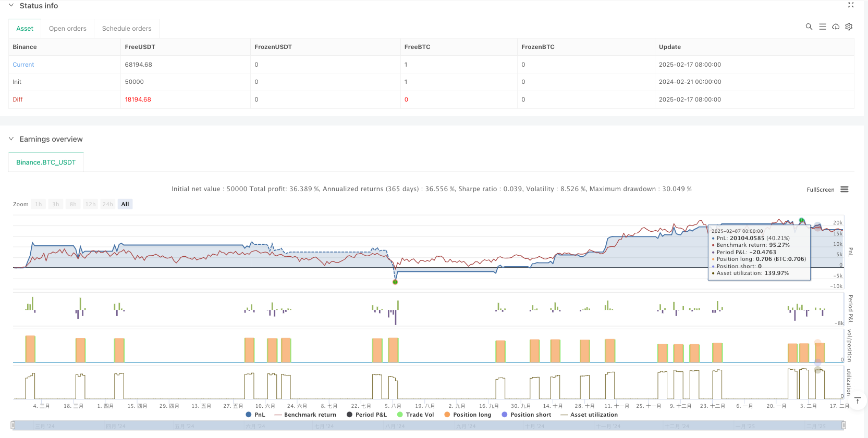Toggle the Position long legend series
Screen dimensions: 868x438
coord(468,415)
